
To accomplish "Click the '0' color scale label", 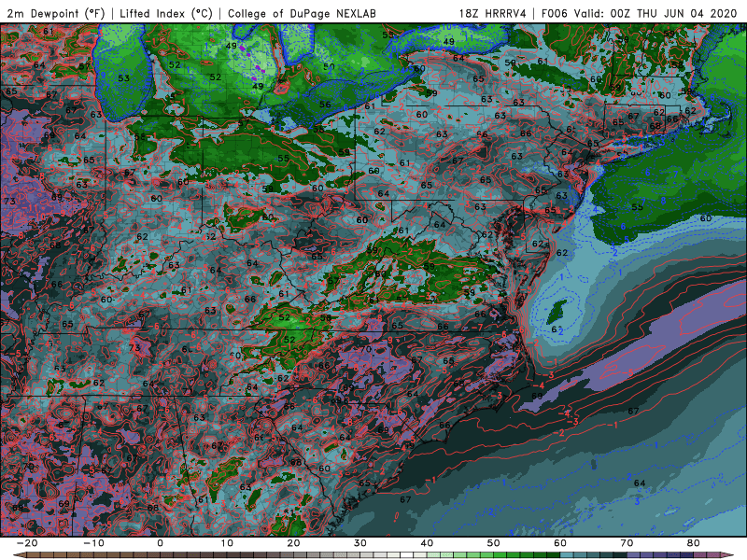I will point(160,543).
